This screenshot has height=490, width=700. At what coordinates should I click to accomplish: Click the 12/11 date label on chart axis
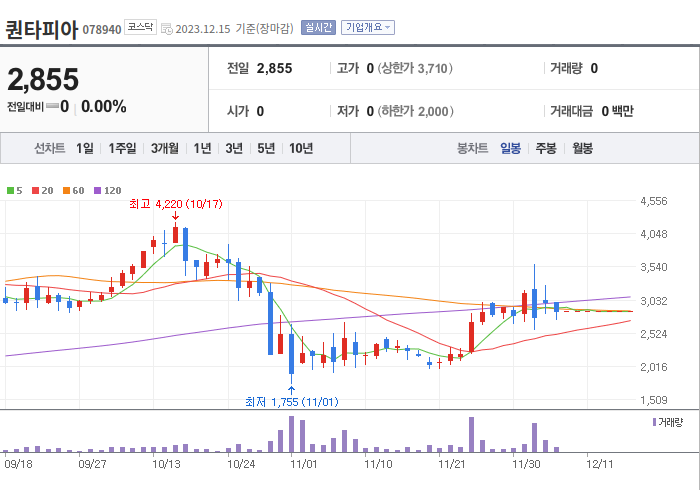point(600,464)
